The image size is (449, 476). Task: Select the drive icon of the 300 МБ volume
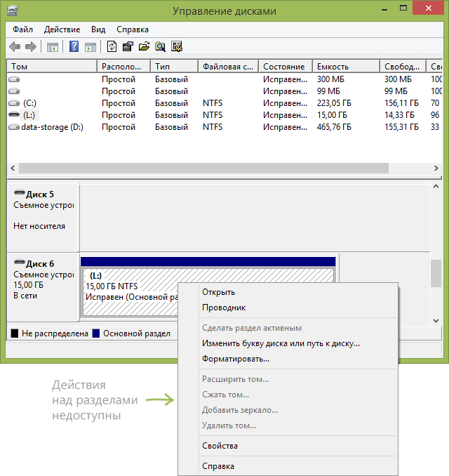tap(14, 79)
